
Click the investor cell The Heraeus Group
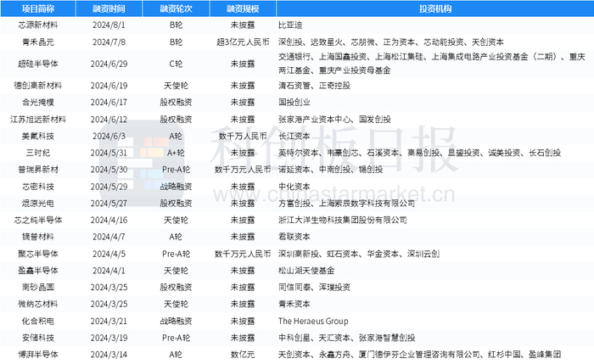[x=313, y=322]
